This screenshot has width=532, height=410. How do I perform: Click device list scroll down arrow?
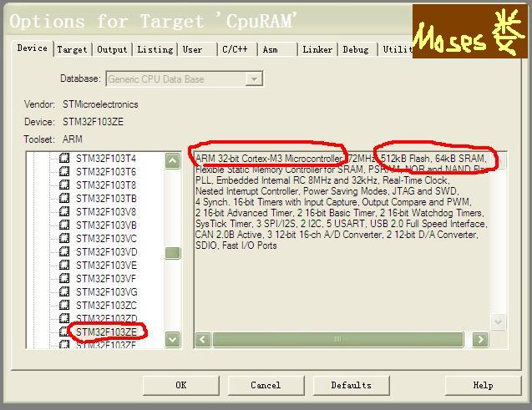click(172, 339)
